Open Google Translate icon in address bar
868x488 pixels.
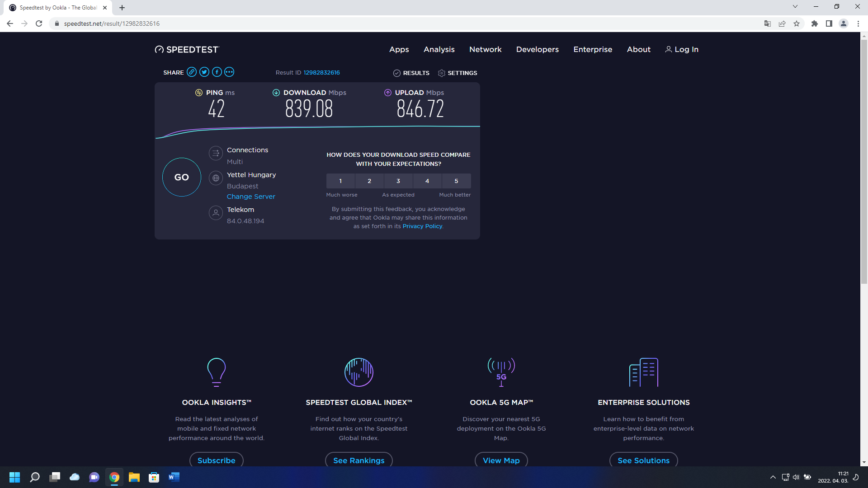click(767, 23)
